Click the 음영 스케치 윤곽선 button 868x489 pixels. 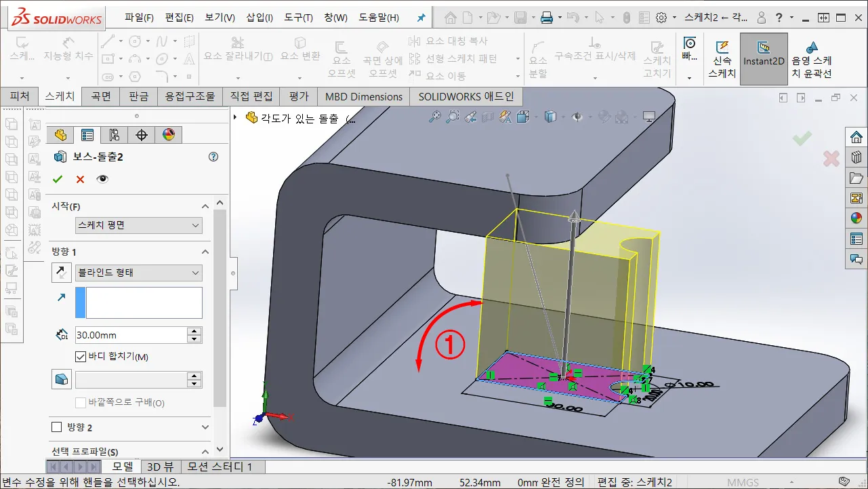coord(811,59)
